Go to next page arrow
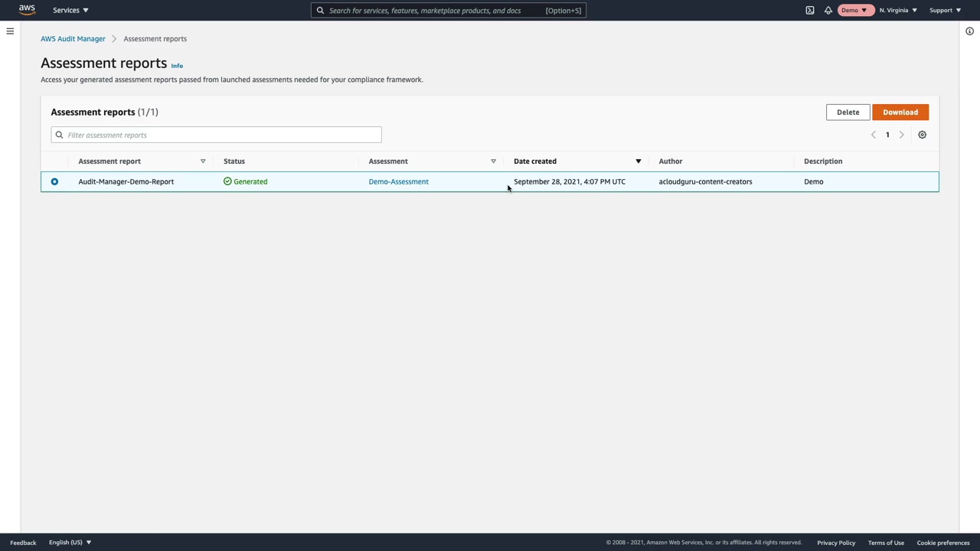 tap(901, 135)
